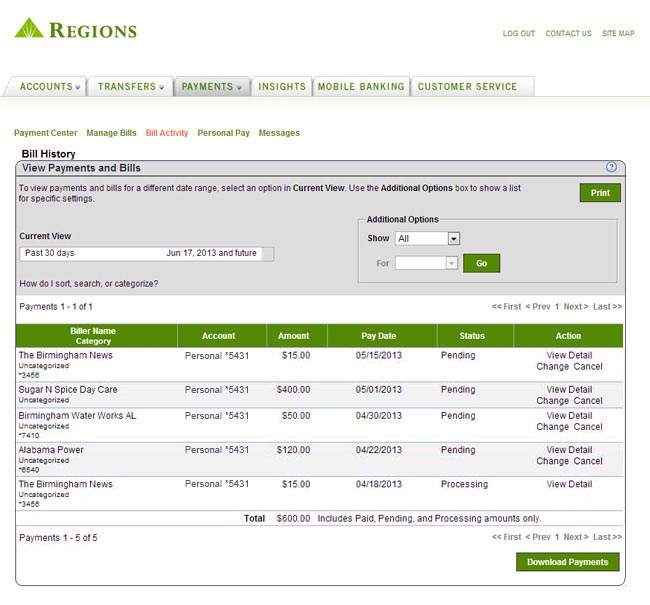Cancel the Birmingham News 05/15/2013 payment
Screen dimensions: 650x605
point(588,367)
